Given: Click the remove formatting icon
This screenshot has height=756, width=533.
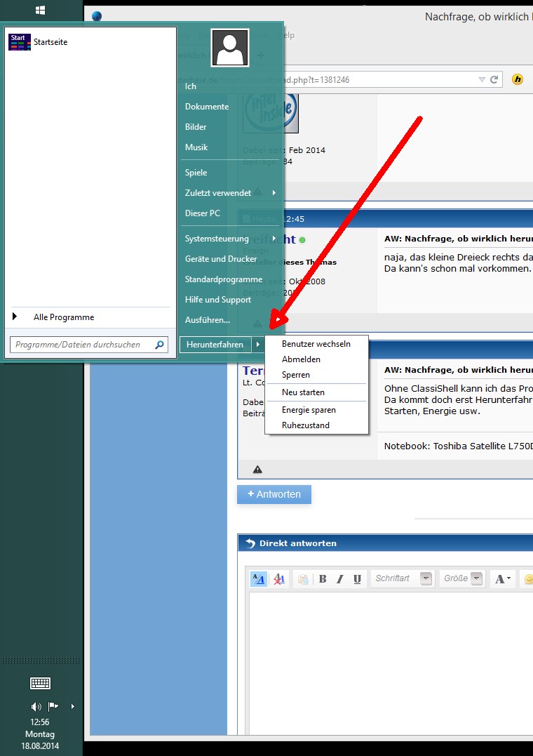Looking at the screenshot, I should (279, 578).
